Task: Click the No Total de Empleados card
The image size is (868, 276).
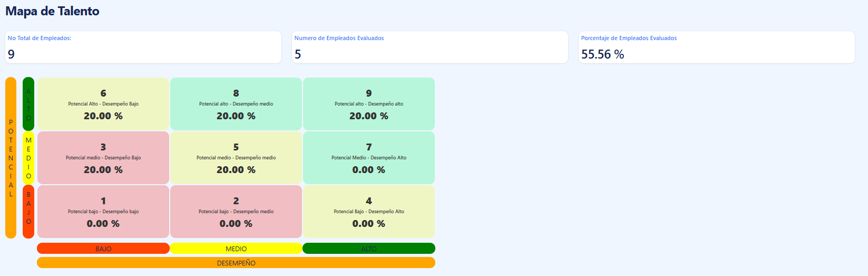Action: click(x=143, y=47)
